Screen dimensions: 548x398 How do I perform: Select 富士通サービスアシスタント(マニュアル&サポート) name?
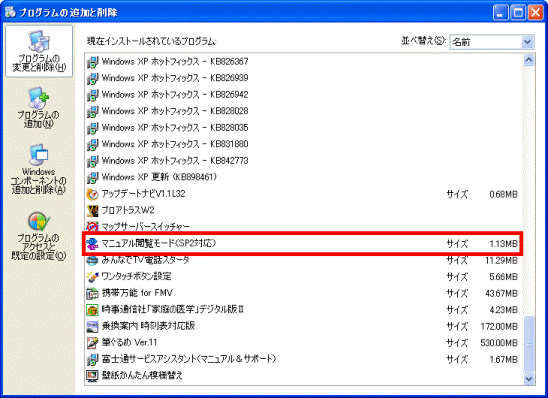click(x=189, y=359)
